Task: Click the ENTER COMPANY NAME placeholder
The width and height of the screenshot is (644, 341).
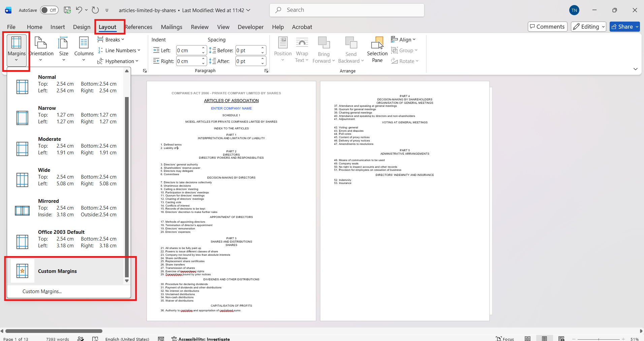Action: 231,108
